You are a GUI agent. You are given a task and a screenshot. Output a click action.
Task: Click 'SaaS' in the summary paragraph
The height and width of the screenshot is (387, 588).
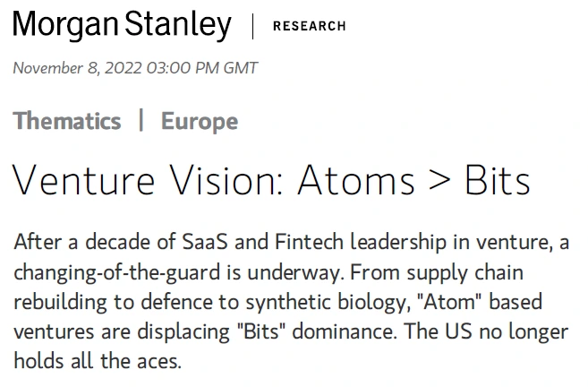coord(205,242)
